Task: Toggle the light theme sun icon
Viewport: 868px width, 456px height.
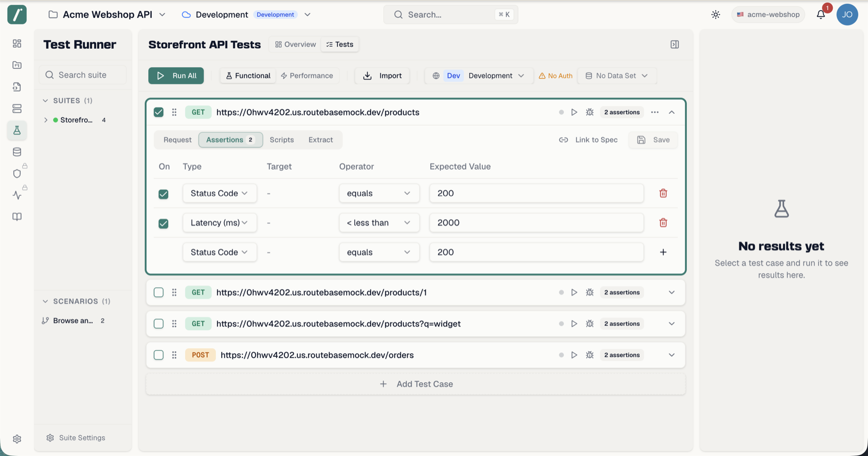Action: coord(716,15)
